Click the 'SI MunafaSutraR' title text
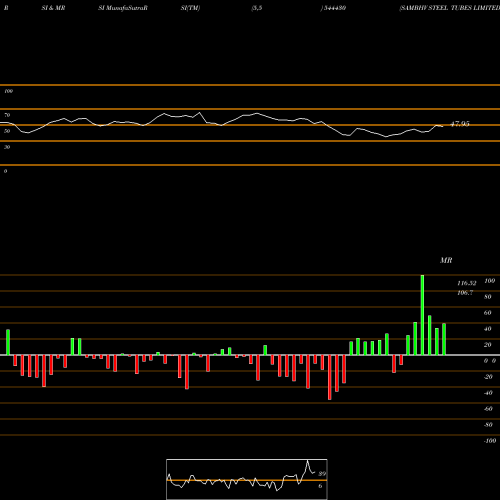This screenshot has height=500, width=500. pos(123,8)
